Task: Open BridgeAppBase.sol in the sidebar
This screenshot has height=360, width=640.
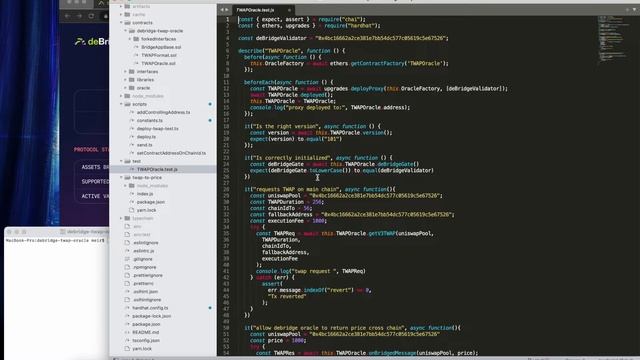Action: click(x=161, y=47)
